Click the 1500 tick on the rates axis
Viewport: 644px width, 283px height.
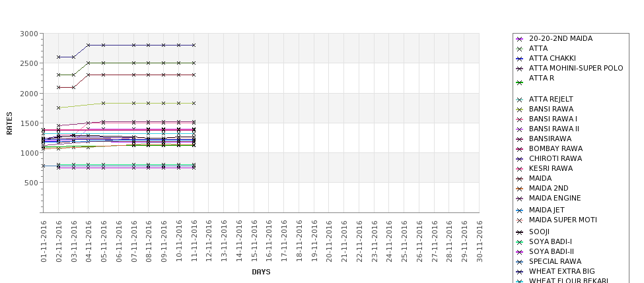click(29, 123)
